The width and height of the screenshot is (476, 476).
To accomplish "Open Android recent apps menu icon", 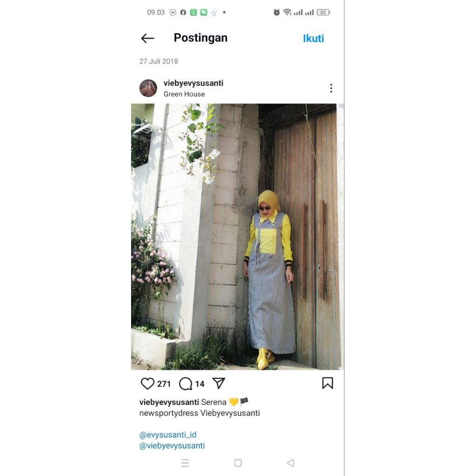I will [185, 463].
